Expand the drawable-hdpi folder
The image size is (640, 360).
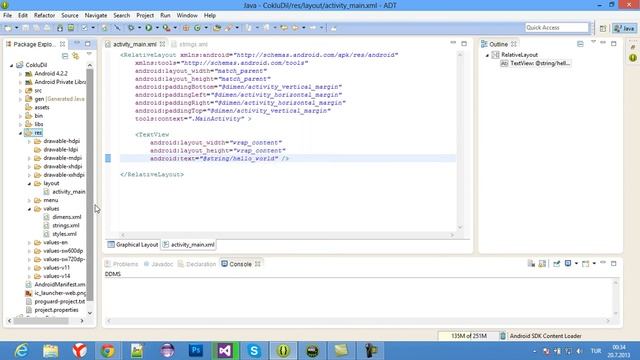point(29,142)
